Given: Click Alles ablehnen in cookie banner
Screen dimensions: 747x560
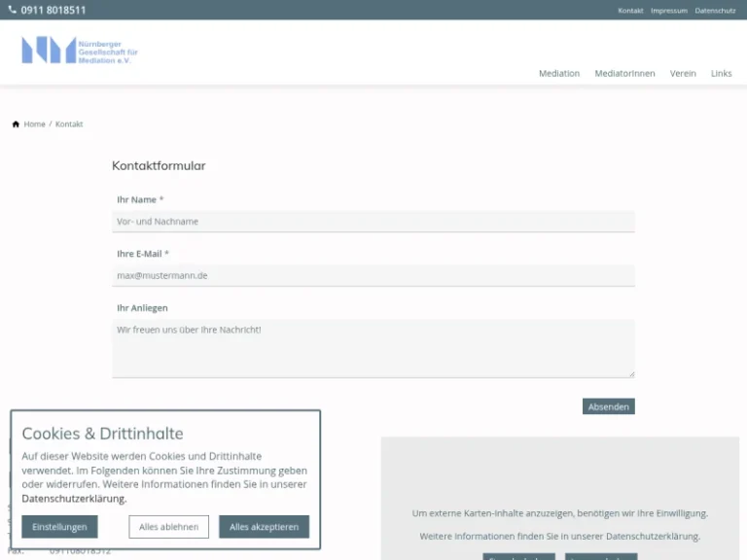Looking at the screenshot, I should pyautogui.click(x=168, y=527).
